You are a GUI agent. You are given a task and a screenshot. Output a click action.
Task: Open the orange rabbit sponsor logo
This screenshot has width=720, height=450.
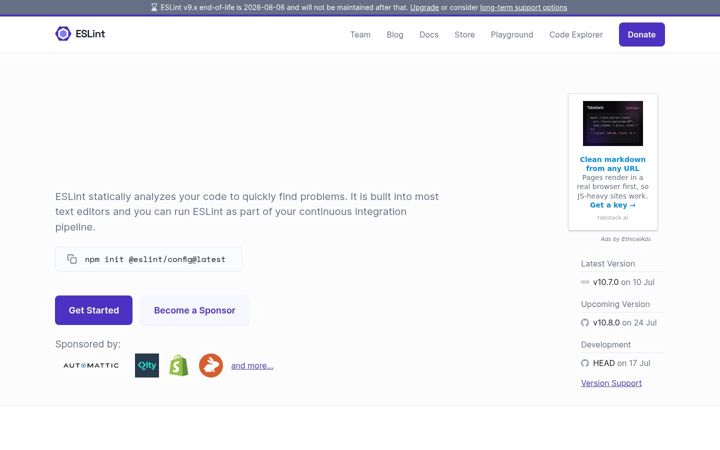(211, 366)
